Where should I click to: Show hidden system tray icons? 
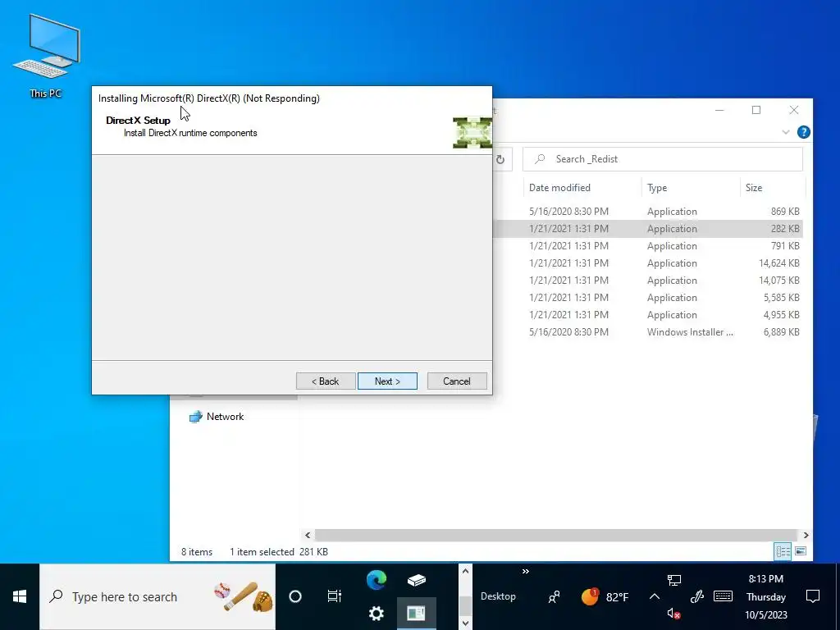[654, 596]
